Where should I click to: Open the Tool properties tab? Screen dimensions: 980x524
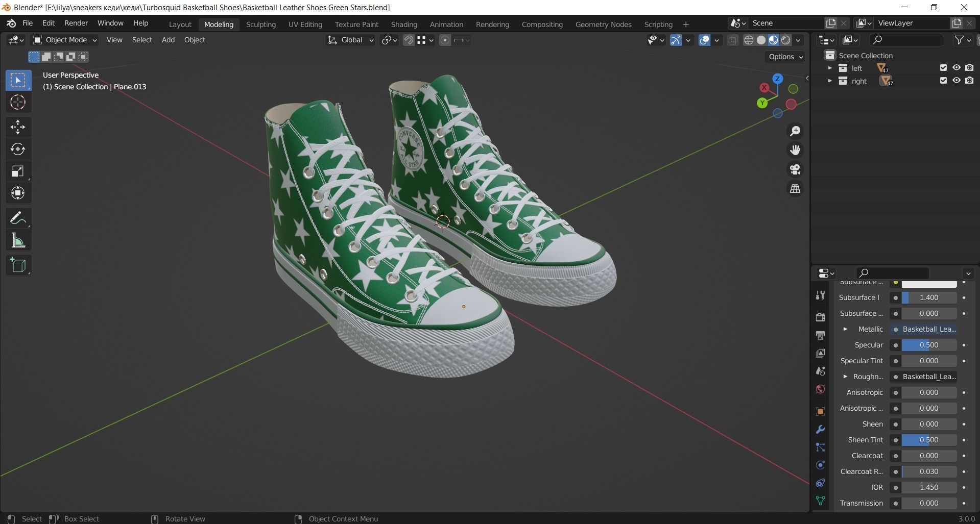point(820,295)
